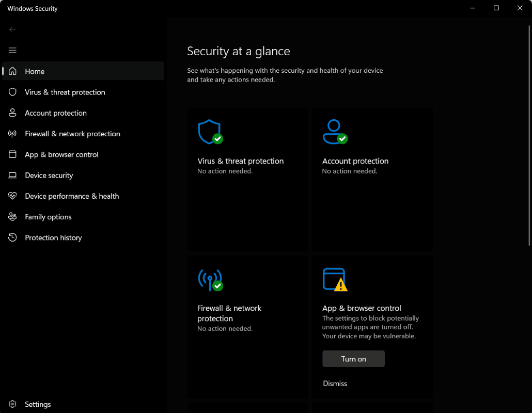Image resolution: width=532 pixels, height=413 pixels.
Task: Open Family options via the family icon
Action: (12, 216)
